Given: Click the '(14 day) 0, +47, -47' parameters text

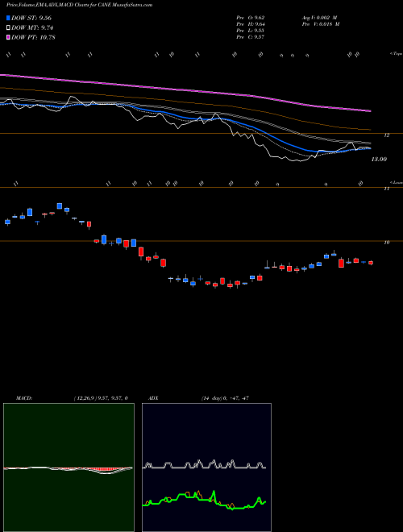Looking at the screenshot, I should 224,398.
